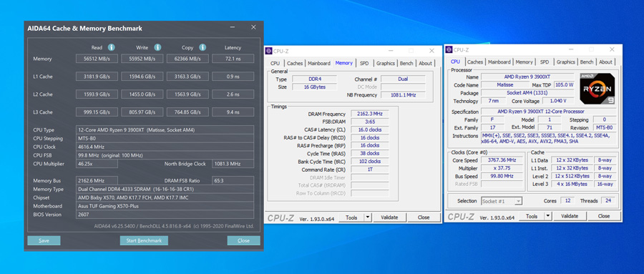Click Core Voltage value 1.040 V
This screenshot has width=644, height=274.
click(558, 101)
